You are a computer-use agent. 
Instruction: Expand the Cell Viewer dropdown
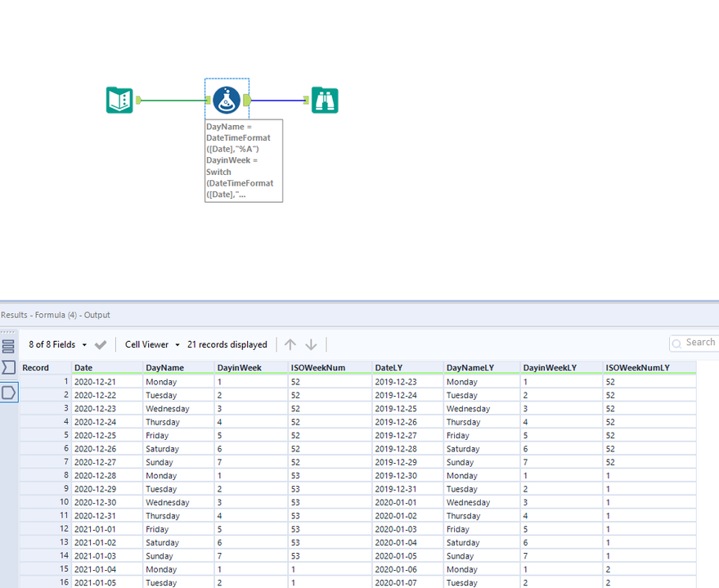tap(152, 344)
